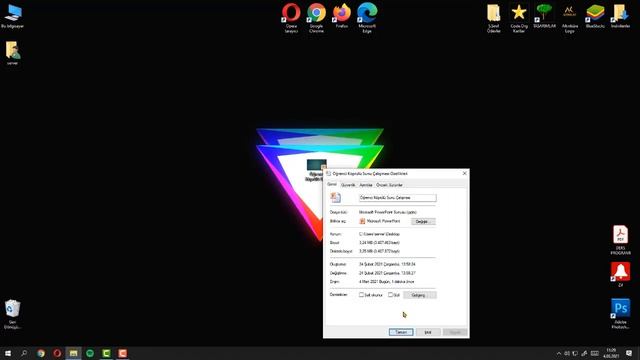Confirm with the Tamam button
640x360 pixels.
(x=401, y=332)
